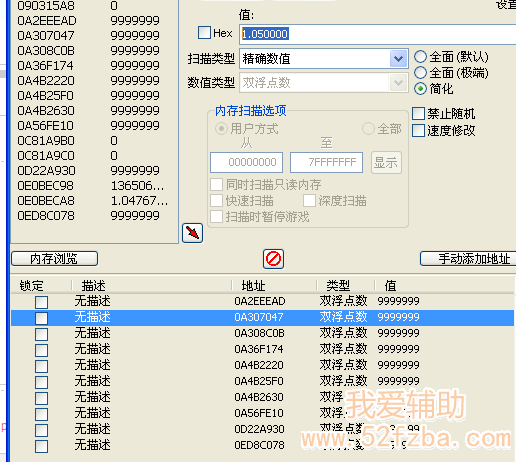The width and height of the screenshot is (516, 462).
Task: Click the 描述 column header
Action: (93, 286)
